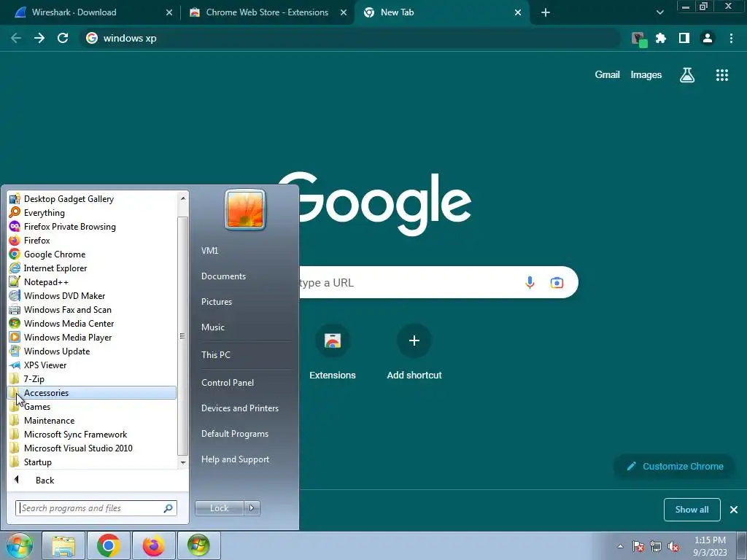Image resolution: width=747 pixels, height=560 pixels.
Task: Expand the Games folder
Action: click(x=92, y=407)
